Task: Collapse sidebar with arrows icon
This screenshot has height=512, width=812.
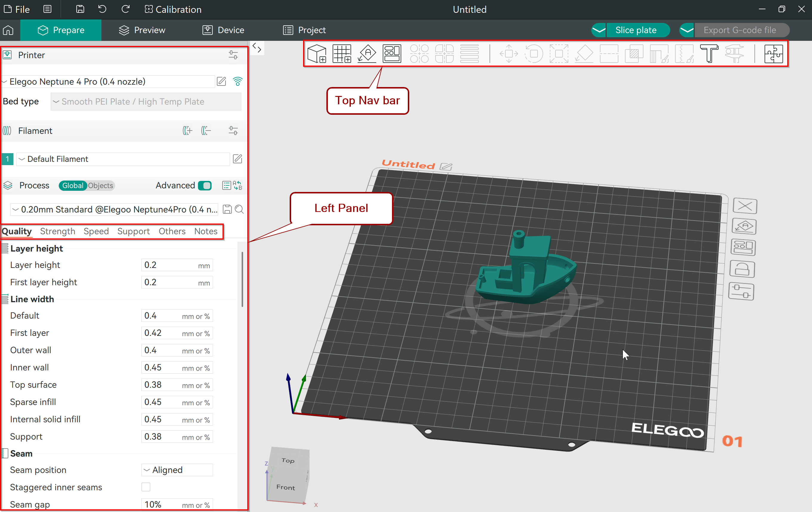Action: [257, 48]
